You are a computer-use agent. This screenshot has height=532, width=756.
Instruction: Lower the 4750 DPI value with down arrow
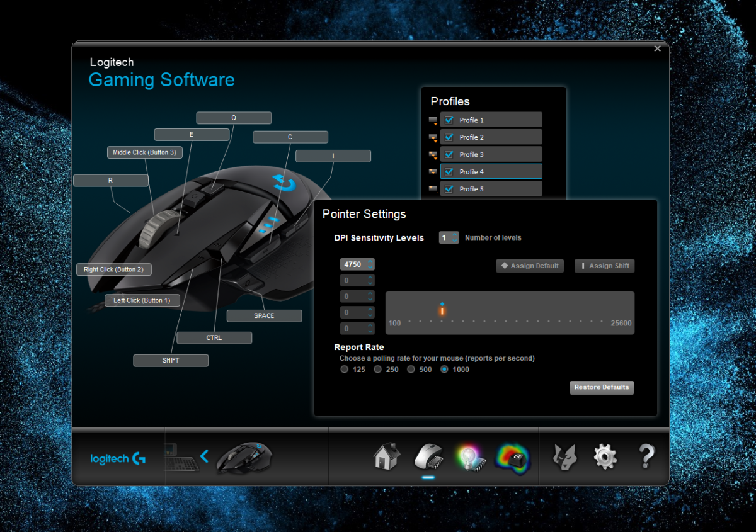[x=370, y=268]
